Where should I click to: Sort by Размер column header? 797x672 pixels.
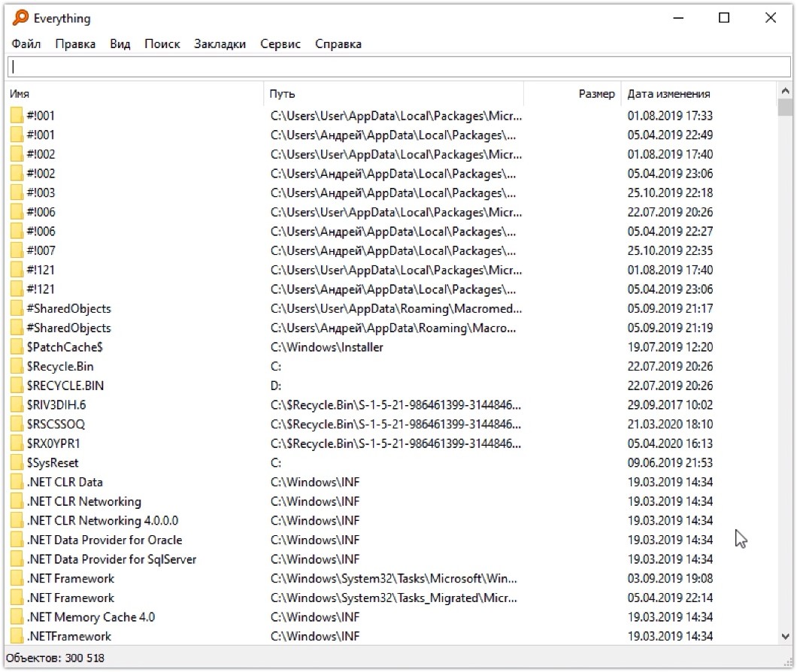coord(572,93)
